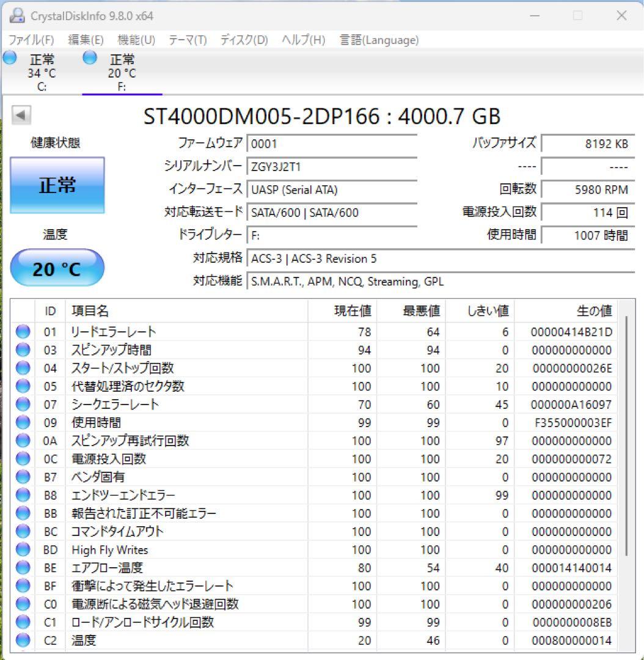Click the standard field ACS-3 | ACS-3 Revision 5
The image size is (644, 660).
(x=441, y=258)
